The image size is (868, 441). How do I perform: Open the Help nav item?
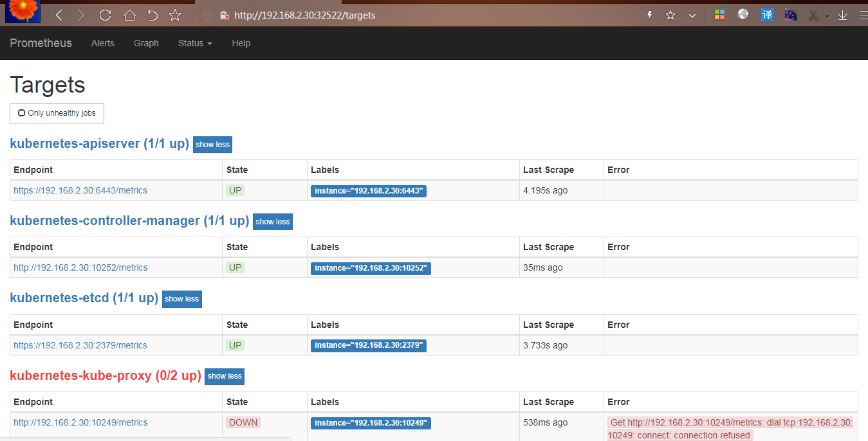coord(241,43)
